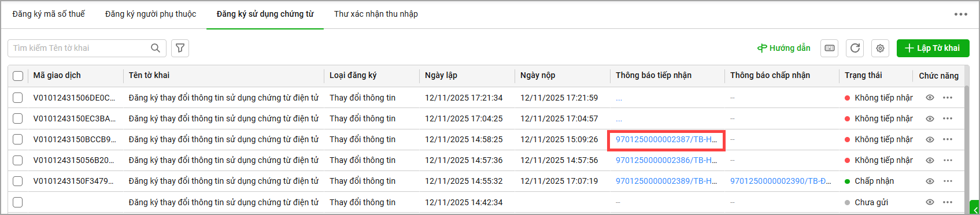Open table settings gear icon

tap(880, 48)
